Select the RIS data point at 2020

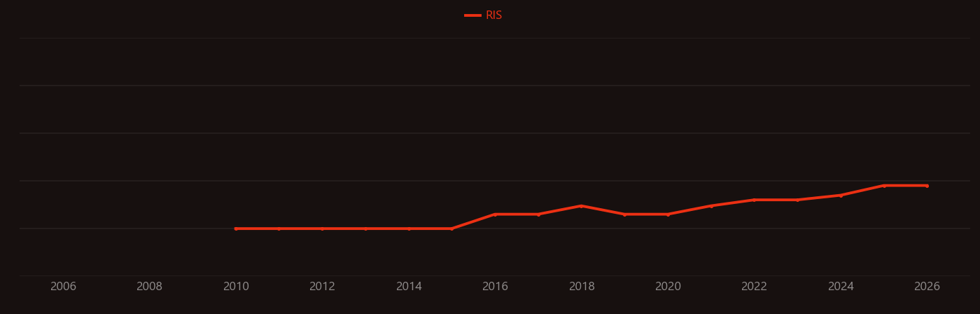coord(668,214)
